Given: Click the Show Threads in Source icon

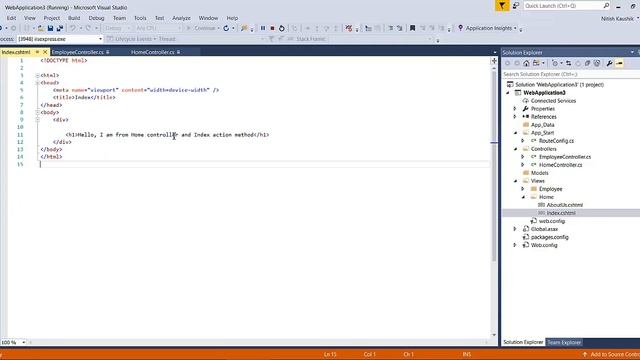Looking at the screenshot, I should [x=349, y=28].
